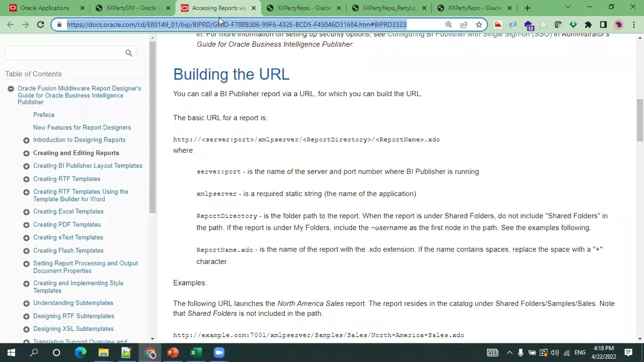Screen dimensions: 644x362
Task: Expand the Creating eText Templates node
Action: tap(26, 238)
